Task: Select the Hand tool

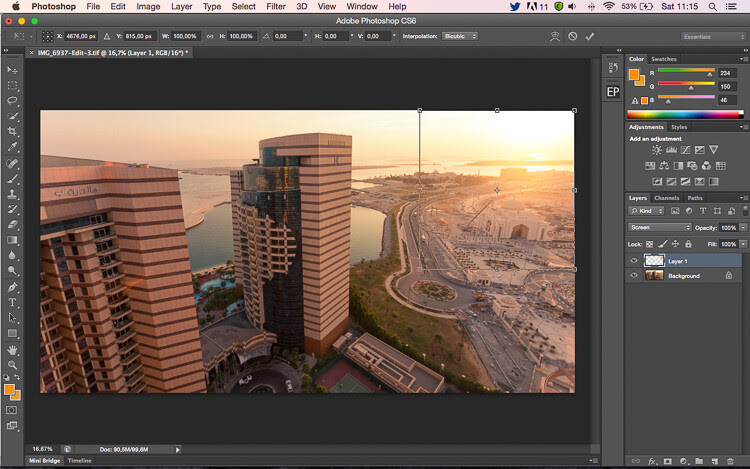Action: pyautogui.click(x=13, y=350)
